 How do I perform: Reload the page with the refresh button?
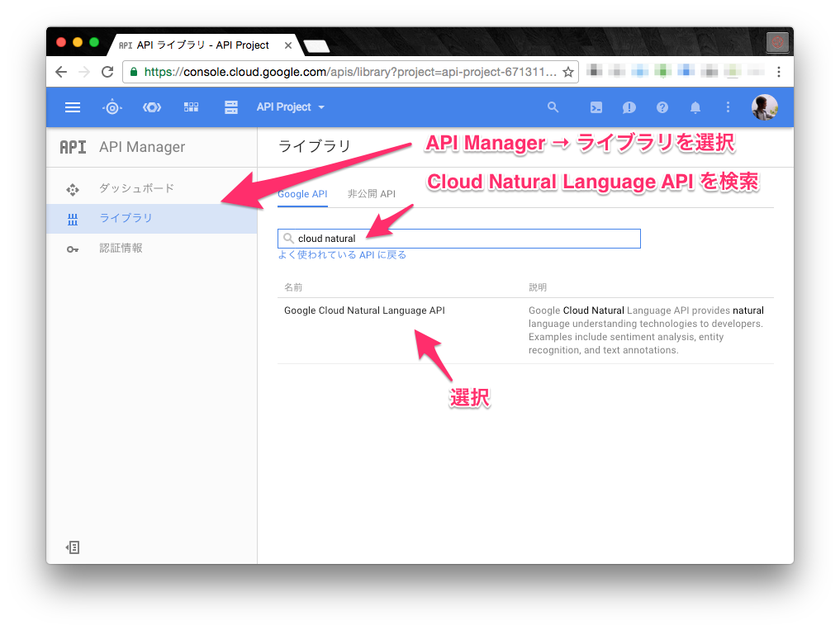click(x=107, y=72)
